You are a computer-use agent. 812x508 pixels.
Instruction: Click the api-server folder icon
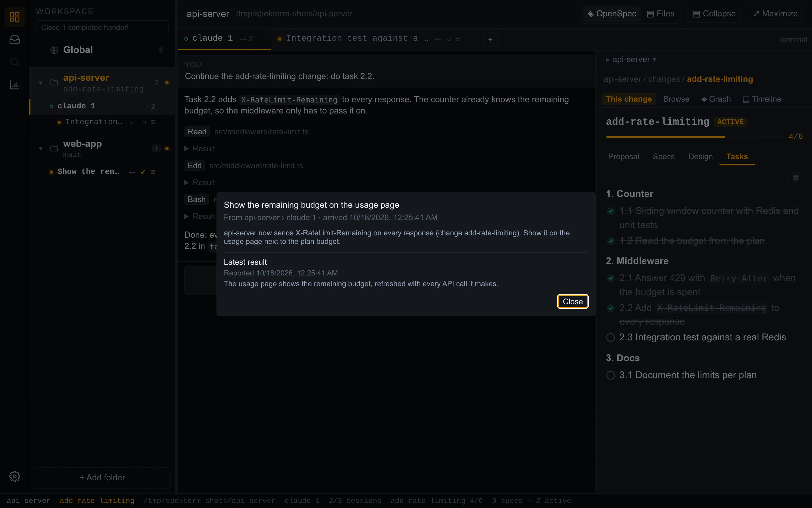pyautogui.click(x=54, y=83)
